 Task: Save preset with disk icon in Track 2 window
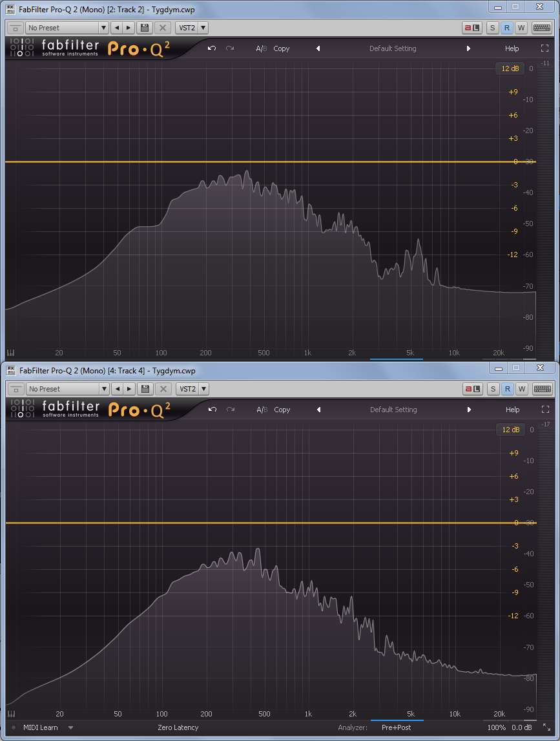145,28
